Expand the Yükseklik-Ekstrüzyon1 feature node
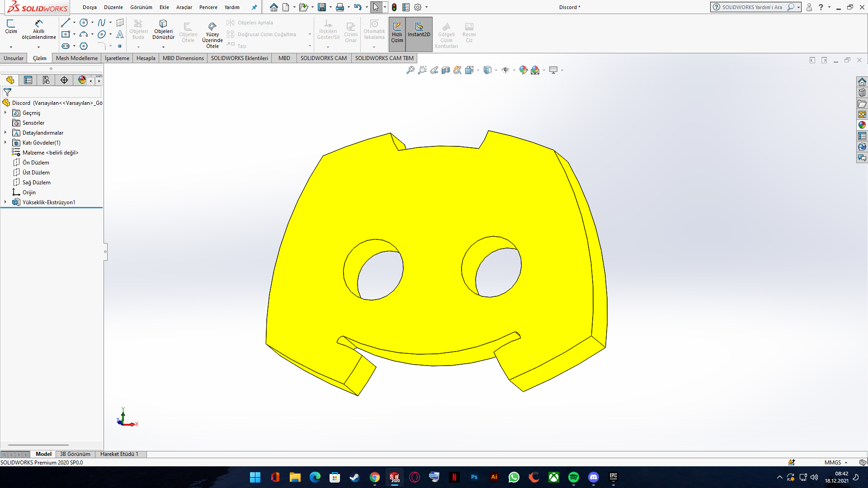 (5, 202)
